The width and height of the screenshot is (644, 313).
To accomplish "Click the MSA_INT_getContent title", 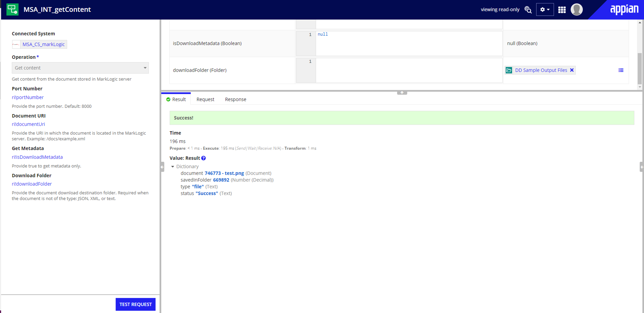I will (57, 10).
